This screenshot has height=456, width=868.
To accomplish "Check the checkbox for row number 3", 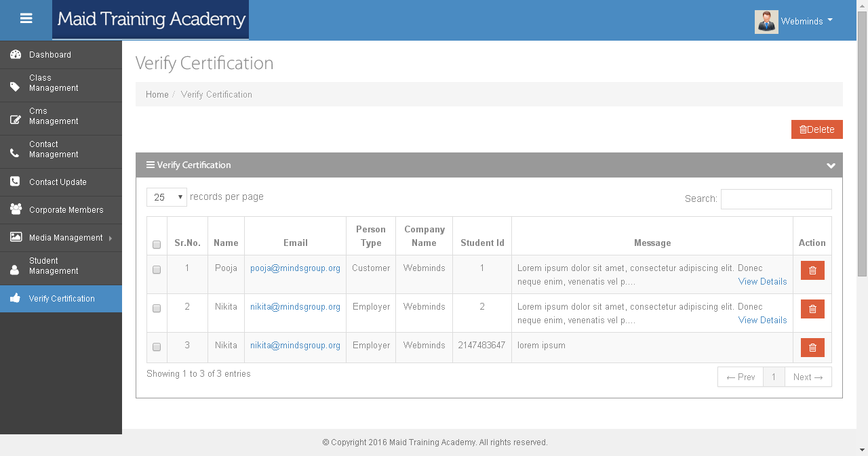I will [x=157, y=347].
